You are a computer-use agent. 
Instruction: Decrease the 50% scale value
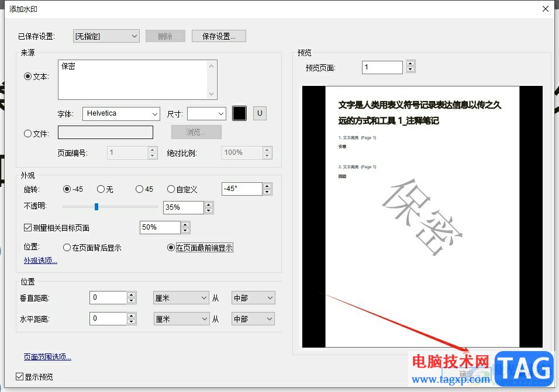[x=185, y=230]
